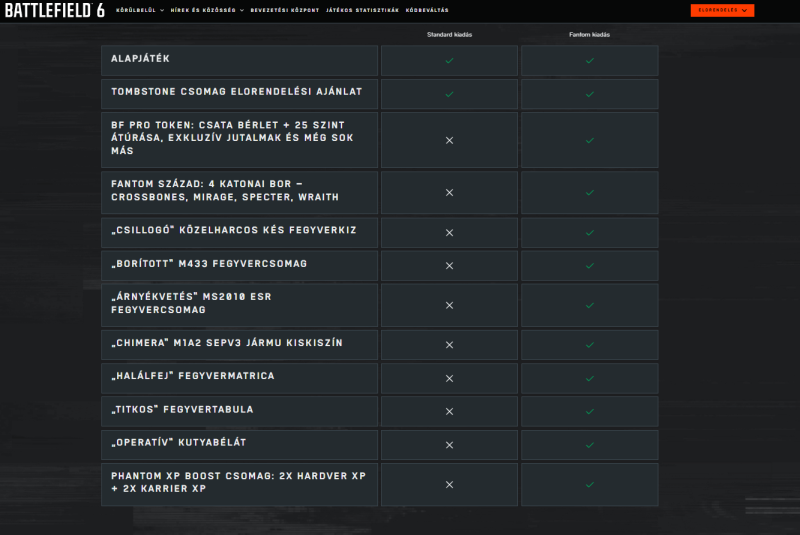Screen dimensions: 800x535
Task: Click the Alapjáték row label
Action: (x=140, y=59)
